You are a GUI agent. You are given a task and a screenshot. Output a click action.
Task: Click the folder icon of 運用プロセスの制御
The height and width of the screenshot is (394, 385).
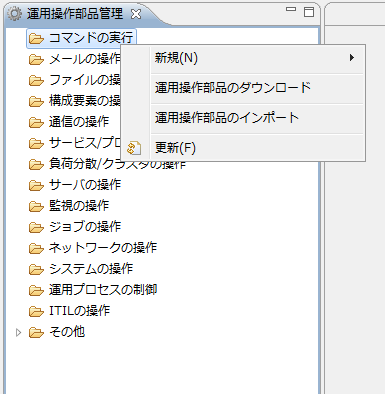click(x=36, y=291)
